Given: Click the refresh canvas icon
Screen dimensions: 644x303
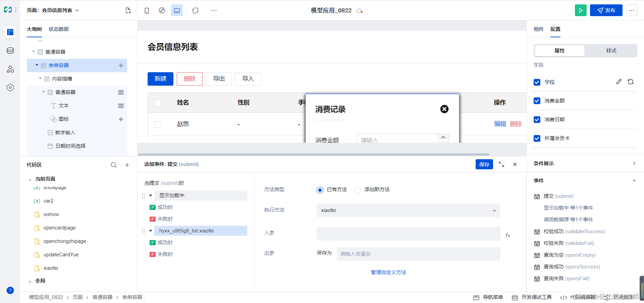Looking at the screenshot, I should pos(196,10).
